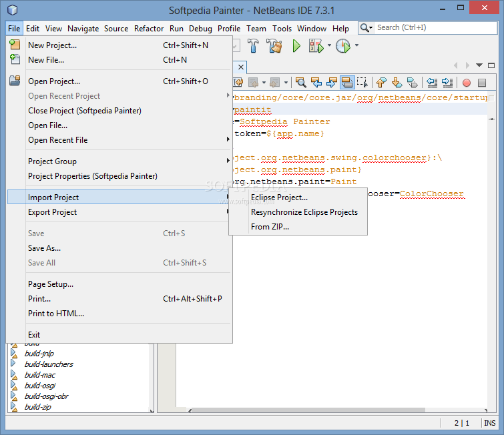Click the Find Selection magnifier icon

click(x=301, y=83)
